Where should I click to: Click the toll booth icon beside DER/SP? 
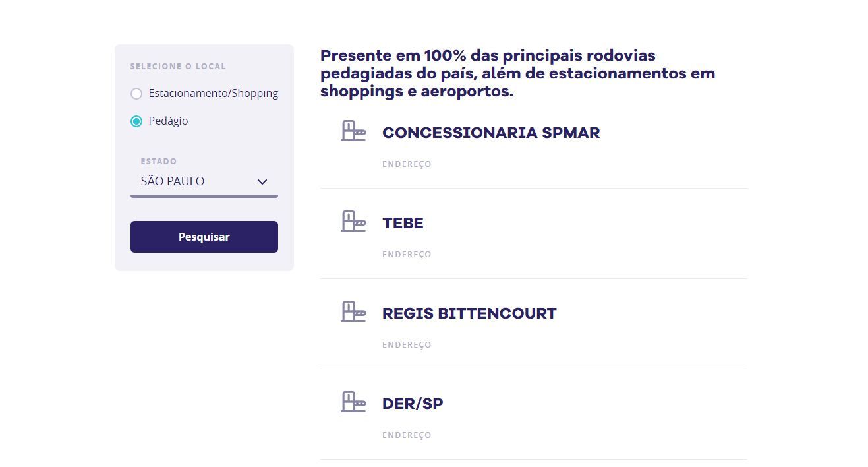click(353, 402)
